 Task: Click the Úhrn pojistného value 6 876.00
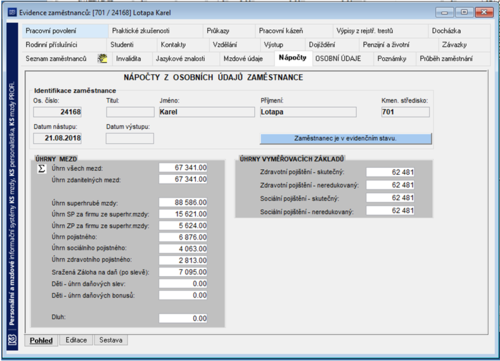183,237
